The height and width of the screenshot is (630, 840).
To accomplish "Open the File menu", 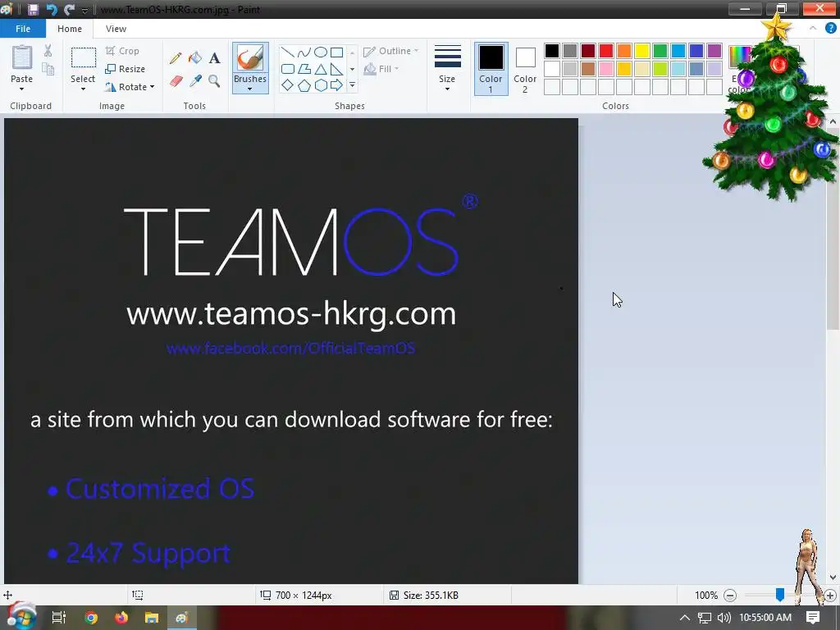I will pyautogui.click(x=23, y=29).
